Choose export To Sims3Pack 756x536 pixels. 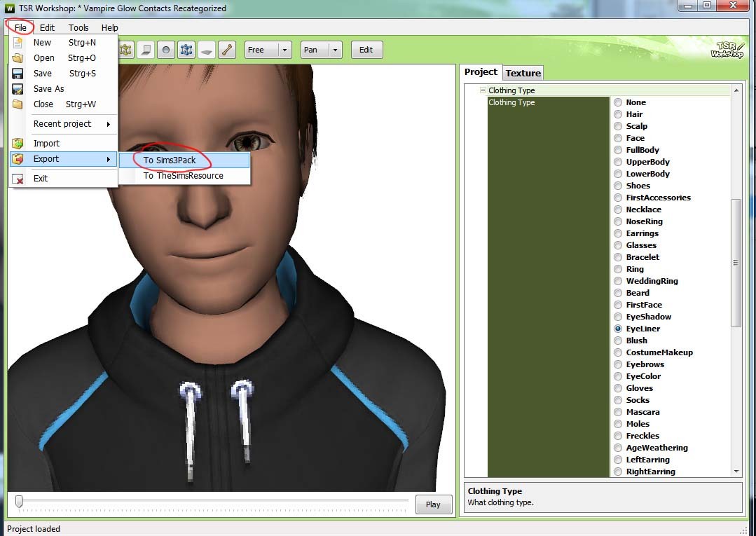[184, 160]
